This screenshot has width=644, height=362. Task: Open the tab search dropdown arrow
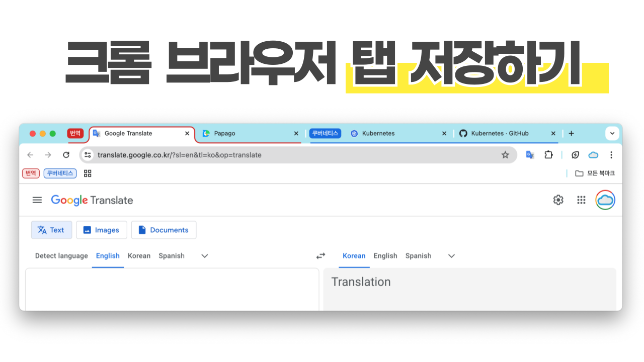click(612, 133)
